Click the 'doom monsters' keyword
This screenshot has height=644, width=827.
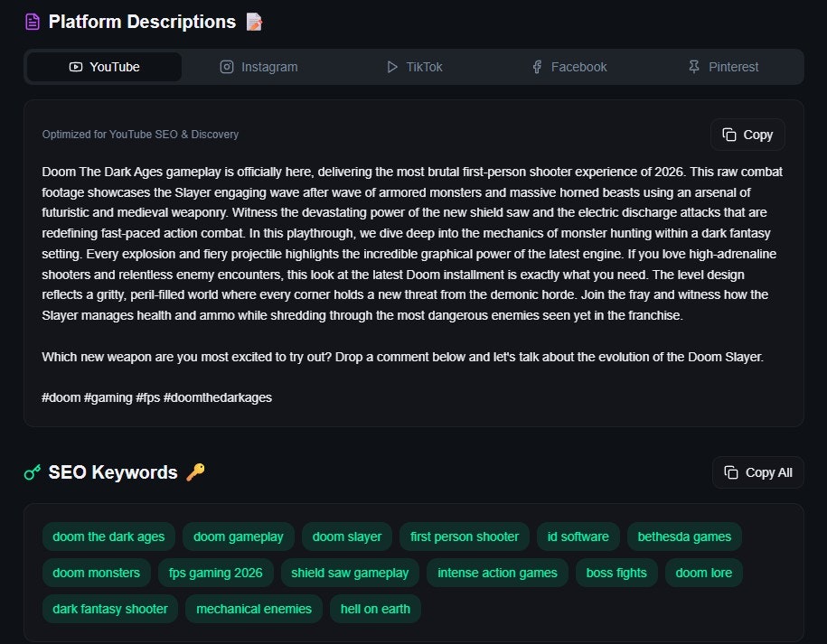click(97, 573)
